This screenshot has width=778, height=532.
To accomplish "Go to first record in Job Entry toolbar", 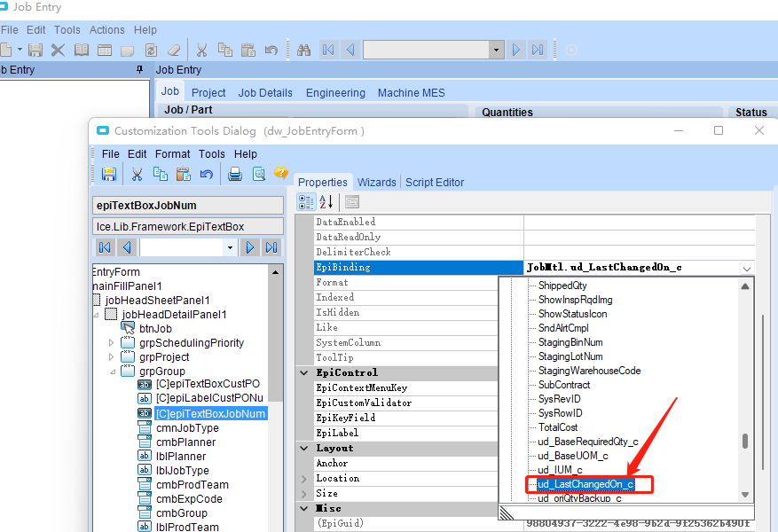I will coord(328,50).
